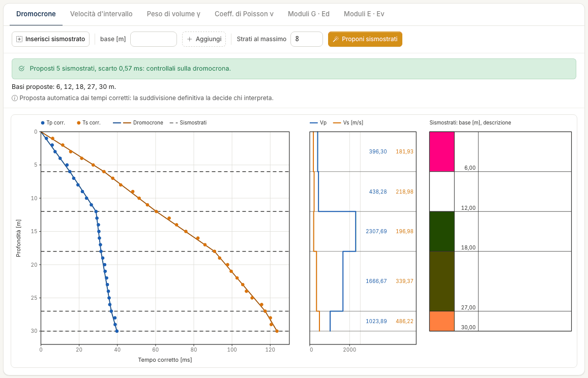Viewport: 588px width, 378px height.
Task: Click the description cell of the pink layer
Action: tap(525, 152)
